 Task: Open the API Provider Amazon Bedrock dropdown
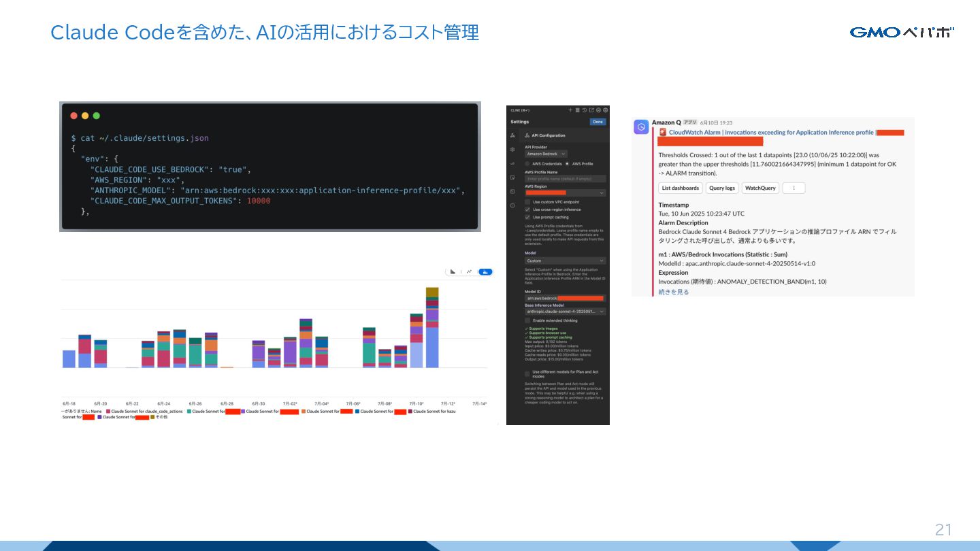tap(546, 154)
